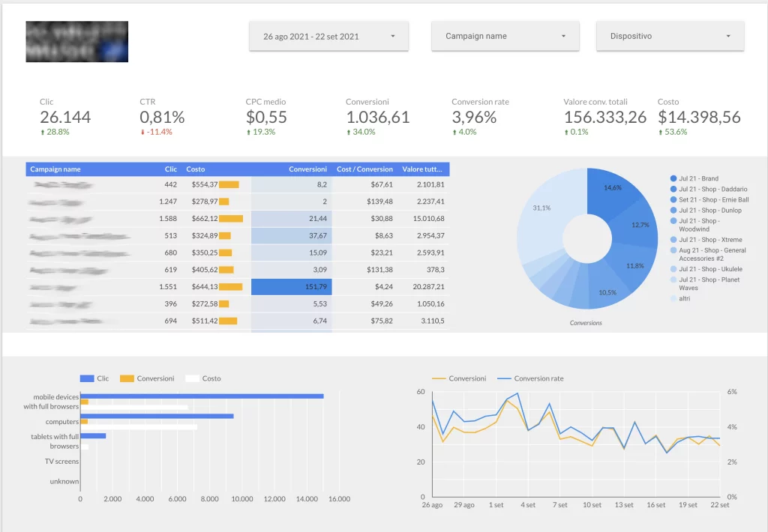Open the date range dropdown 26 ago 2021
Viewport: 768px width, 532px height.
click(x=328, y=36)
